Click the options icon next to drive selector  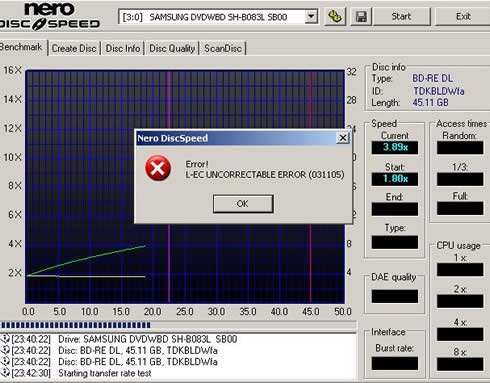[x=335, y=16]
